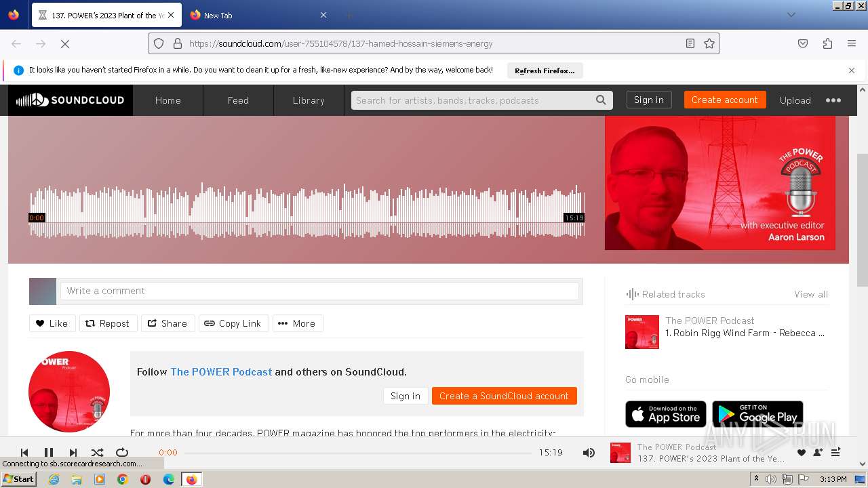Screen dimensions: 868x488
Task: Open the POWER Podcast cover artwork
Action: (720, 183)
